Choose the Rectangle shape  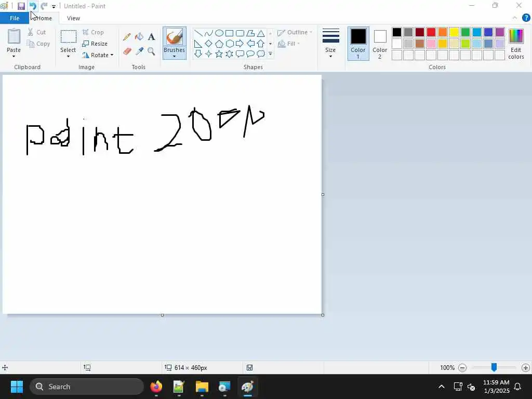pos(229,33)
